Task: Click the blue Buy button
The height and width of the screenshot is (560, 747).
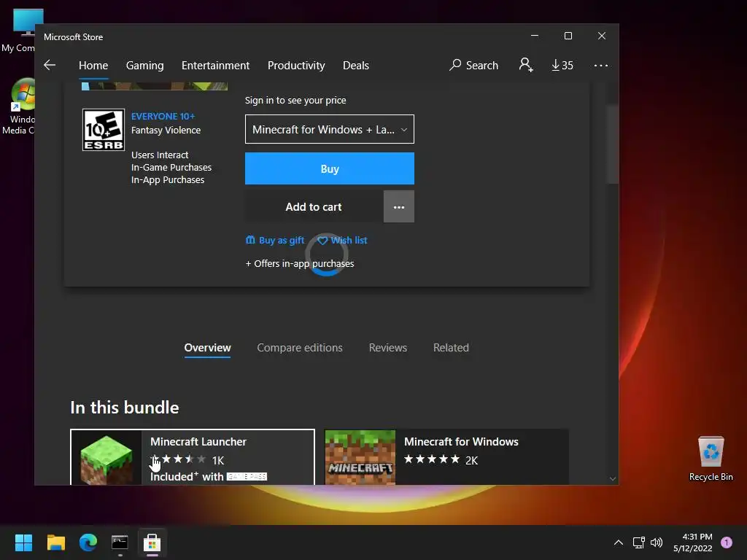Action: 330,168
